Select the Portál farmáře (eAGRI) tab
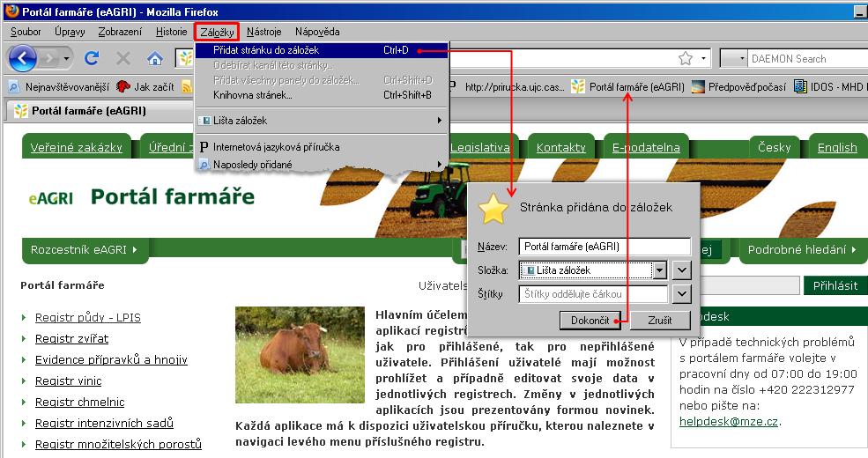Viewport: 868px width, 458px height. (100, 111)
